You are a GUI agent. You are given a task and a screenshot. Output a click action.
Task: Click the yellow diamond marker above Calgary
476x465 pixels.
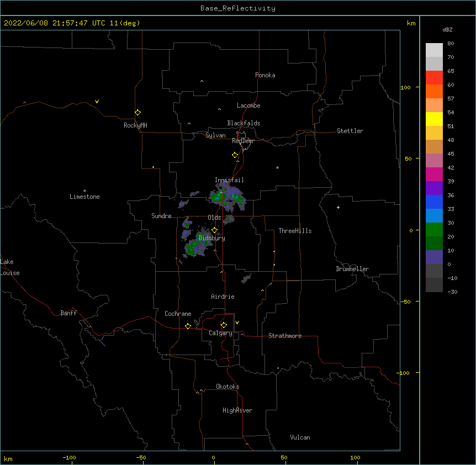(x=224, y=325)
